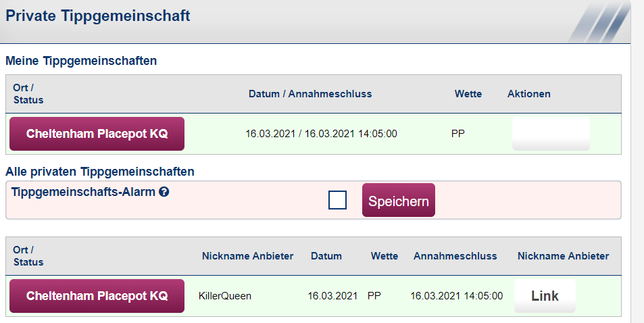Click the blank white button under Aktionen
Screen dimensions: 644x323
click(x=551, y=134)
